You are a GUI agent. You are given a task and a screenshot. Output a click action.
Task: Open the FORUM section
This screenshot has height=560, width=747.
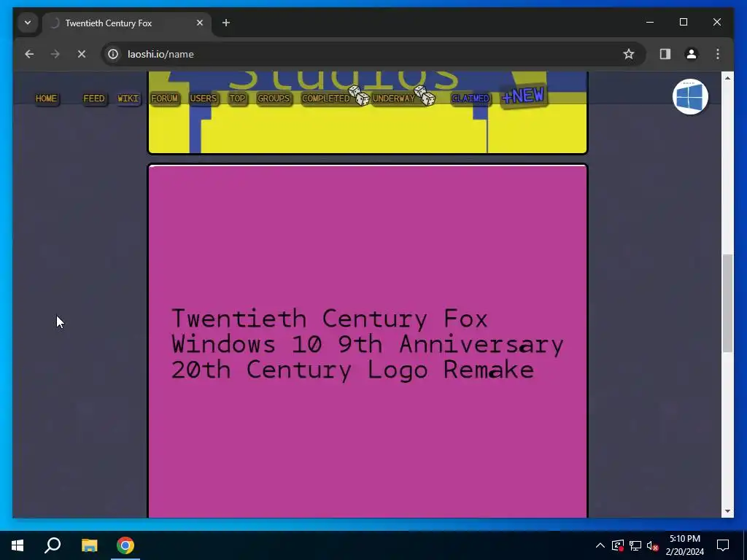tap(164, 98)
